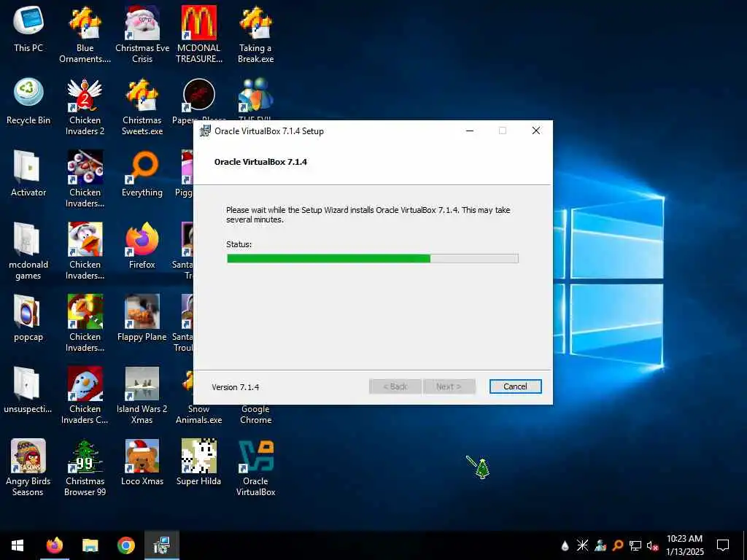Select the Activator folder icon
Image resolution: width=747 pixels, height=560 pixels.
(x=28, y=174)
